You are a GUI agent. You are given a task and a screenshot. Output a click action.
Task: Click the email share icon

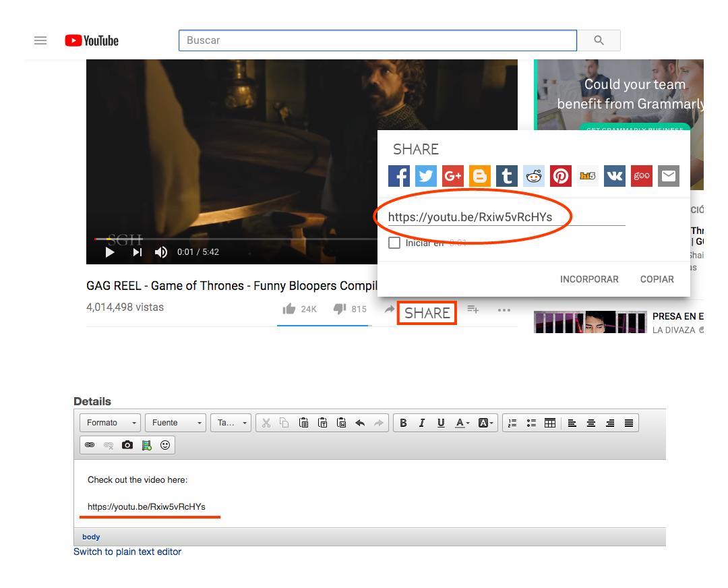click(x=669, y=176)
